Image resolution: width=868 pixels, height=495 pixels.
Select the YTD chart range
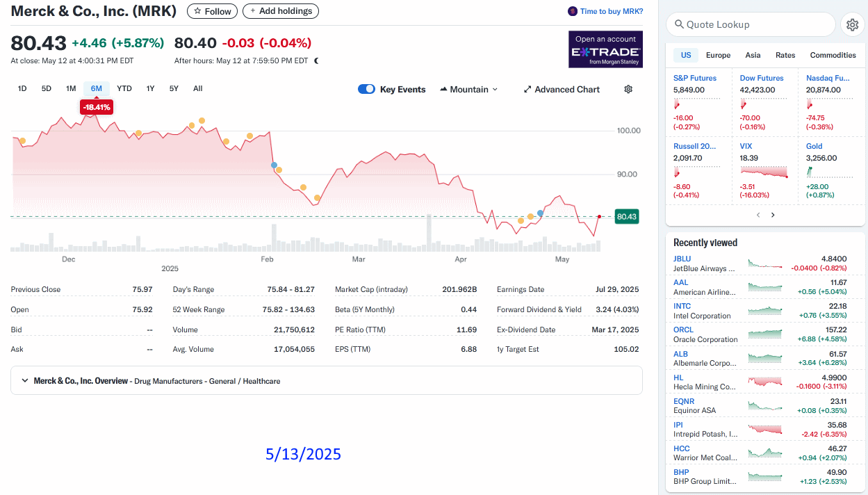(x=124, y=88)
